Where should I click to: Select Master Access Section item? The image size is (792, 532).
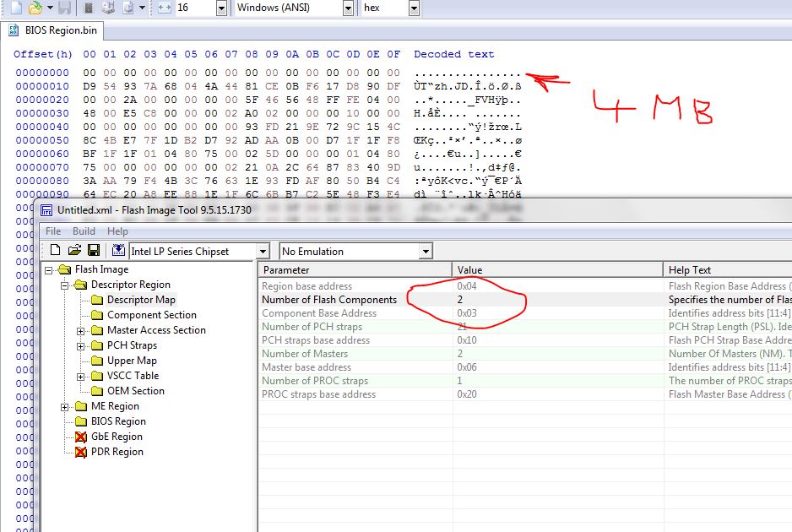point(156,330)
